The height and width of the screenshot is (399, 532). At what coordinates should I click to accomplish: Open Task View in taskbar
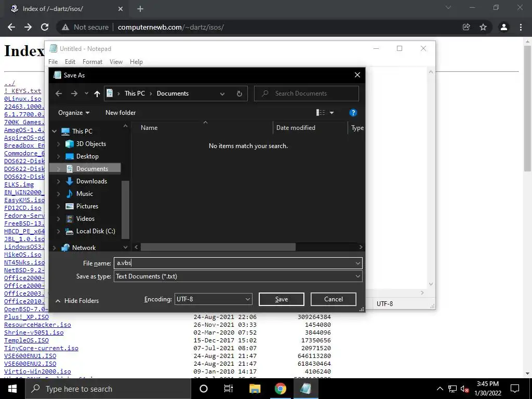point(229,389)
